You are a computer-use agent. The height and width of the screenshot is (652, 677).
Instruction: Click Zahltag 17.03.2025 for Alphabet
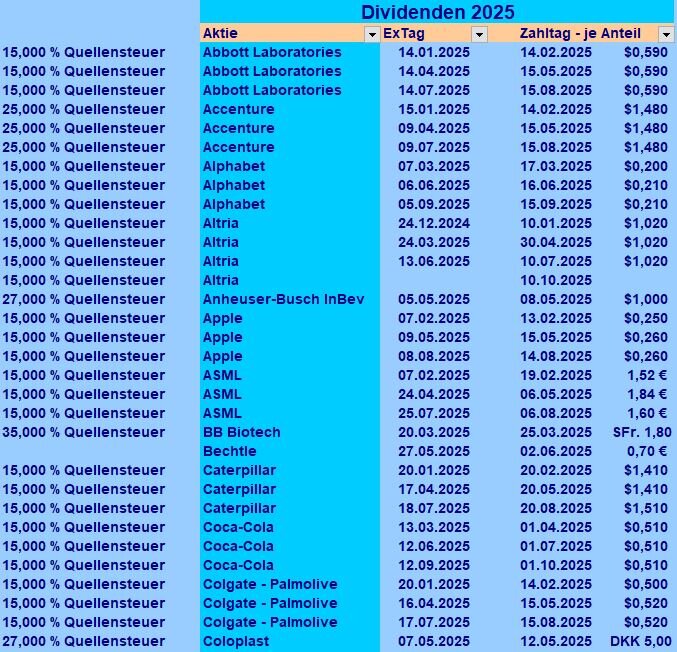click(556, 166)
